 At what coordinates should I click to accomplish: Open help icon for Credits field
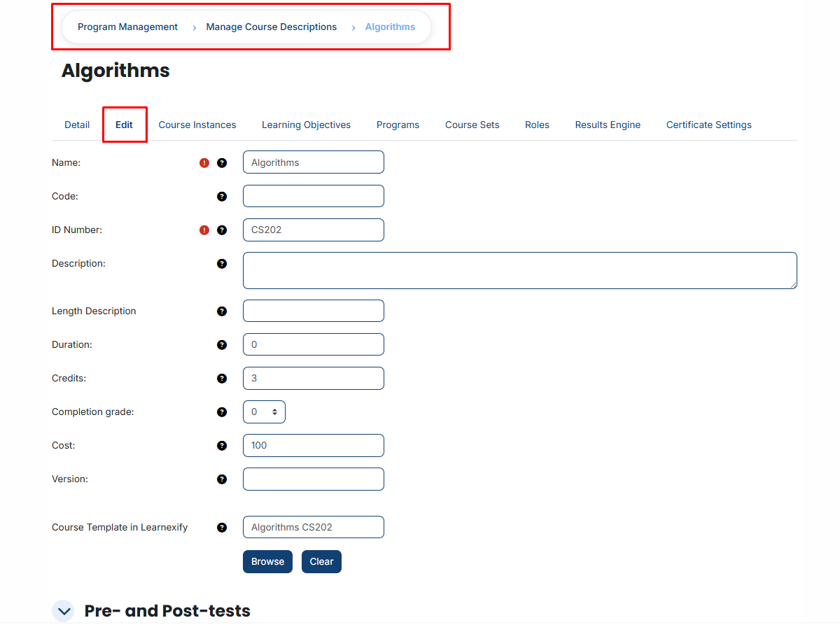coord(222,379)
